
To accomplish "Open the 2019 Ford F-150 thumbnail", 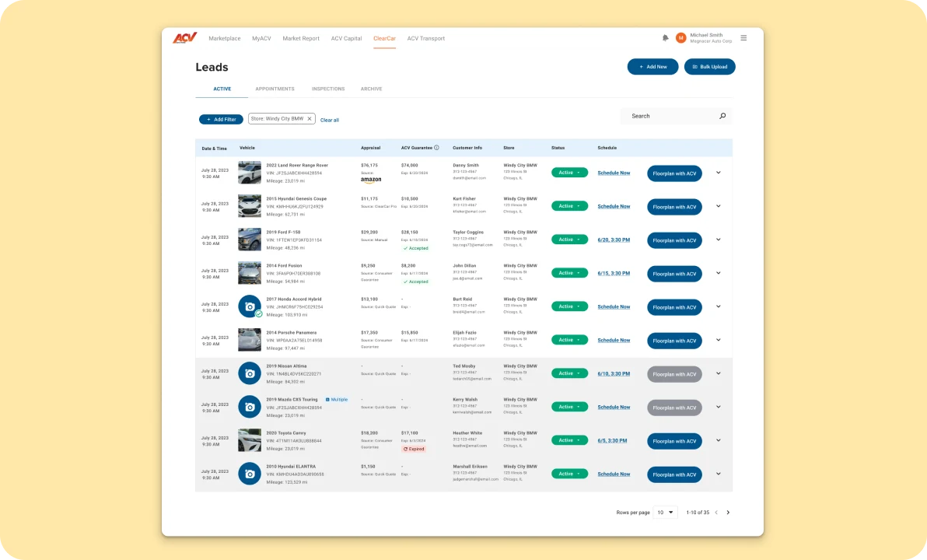I will tap(250, 240).
